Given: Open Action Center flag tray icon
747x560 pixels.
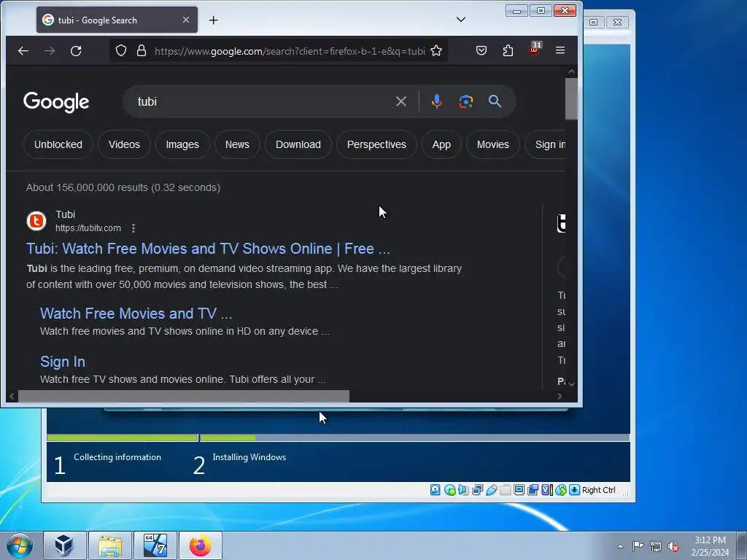Looking at the screenshot, I should coord(638,546).
